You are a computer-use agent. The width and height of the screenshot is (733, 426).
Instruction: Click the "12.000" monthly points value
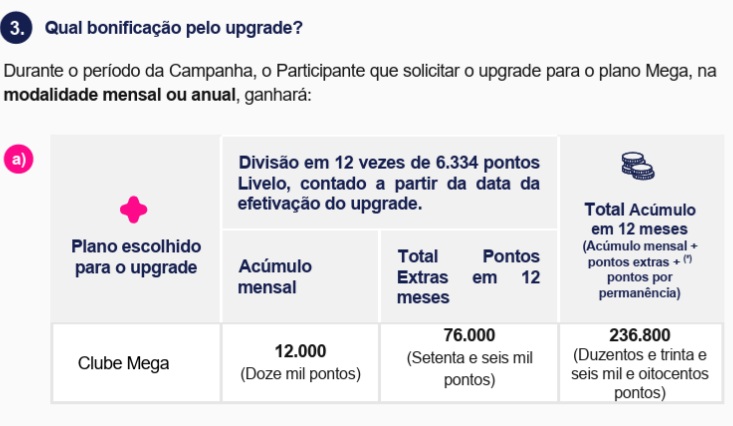coord(300,351)
